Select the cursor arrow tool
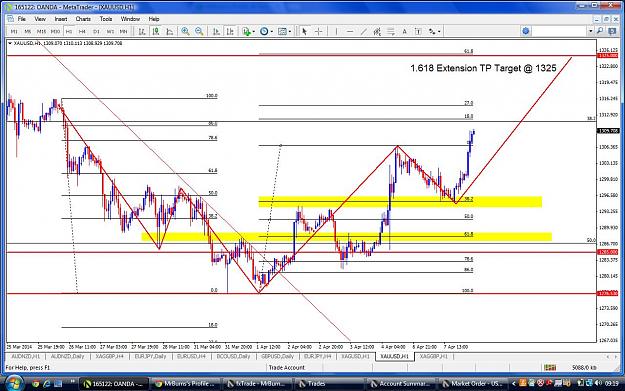 (x=305, y=31)
